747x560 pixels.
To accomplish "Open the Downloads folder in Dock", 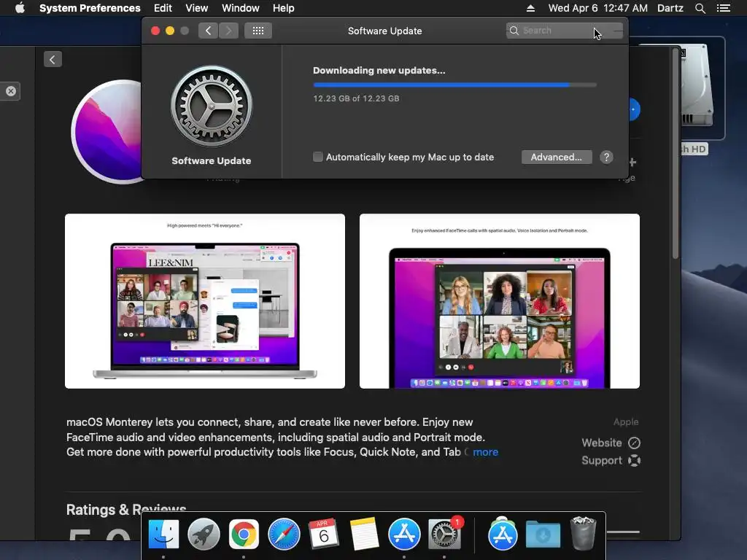I will [x=543, y=534].
